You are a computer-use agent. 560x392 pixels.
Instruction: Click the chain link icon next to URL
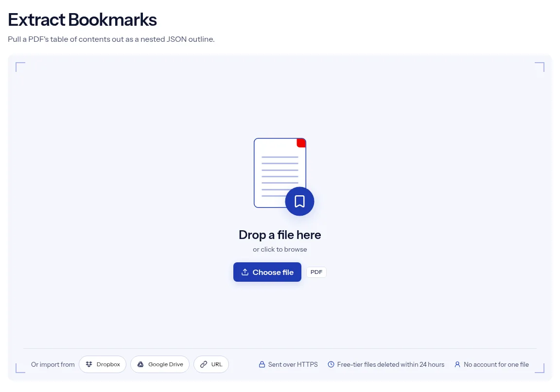tap(204, 364)
